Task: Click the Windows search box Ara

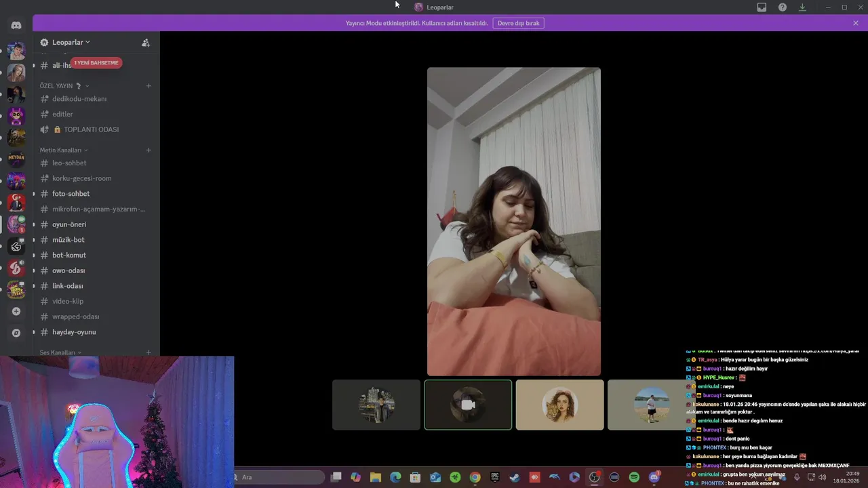Action: [279, 477]
